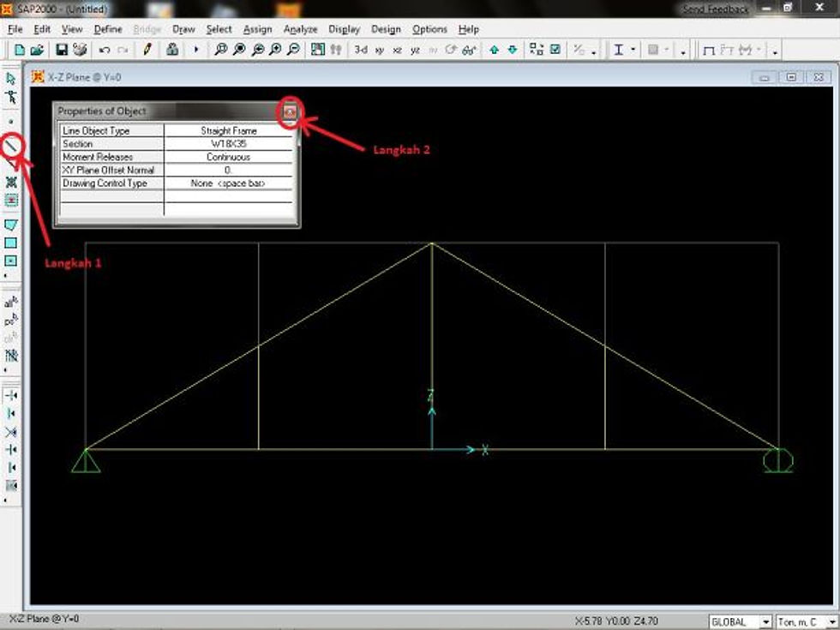Toggle Snap to Intersections X icon
840x630 pixels.
(x=10, y=432)
